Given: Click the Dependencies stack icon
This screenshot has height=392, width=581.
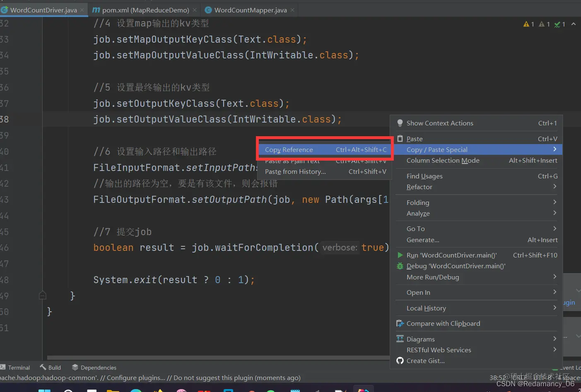Looking at the screenshot, I should (x=75, y=367).
